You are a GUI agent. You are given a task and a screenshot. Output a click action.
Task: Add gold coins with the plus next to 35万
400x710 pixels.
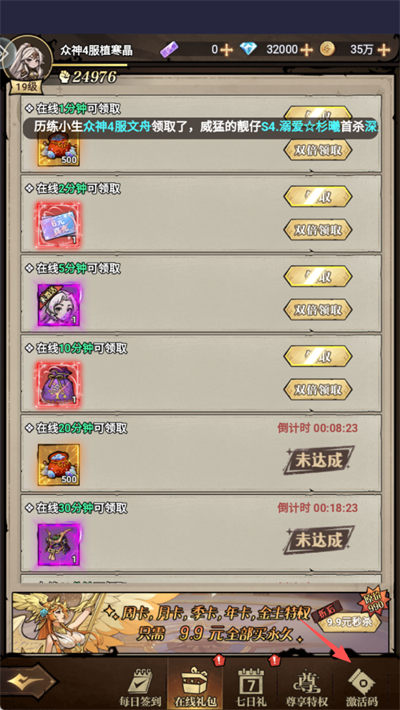tap(383, 50)
